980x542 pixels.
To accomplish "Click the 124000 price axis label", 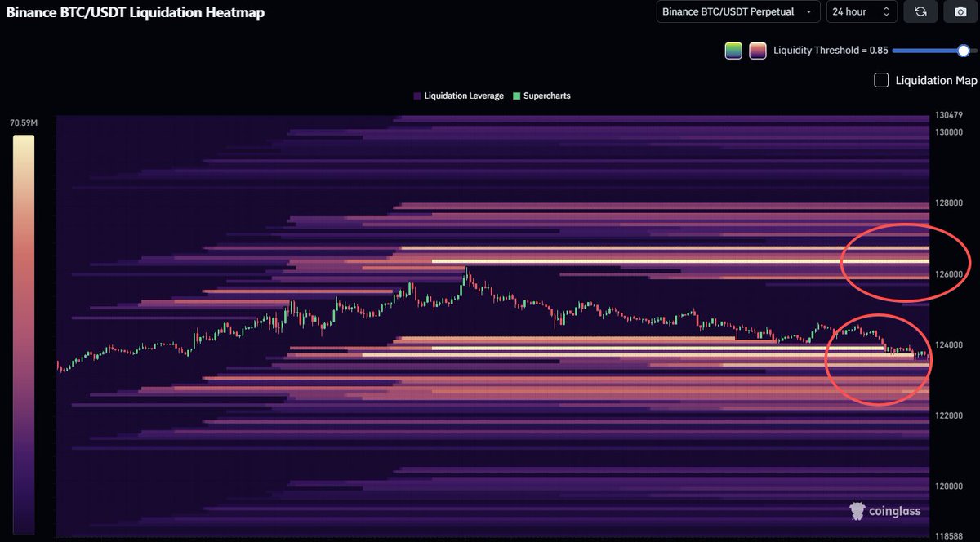I will pyautogui.click(x=951, y=345).
